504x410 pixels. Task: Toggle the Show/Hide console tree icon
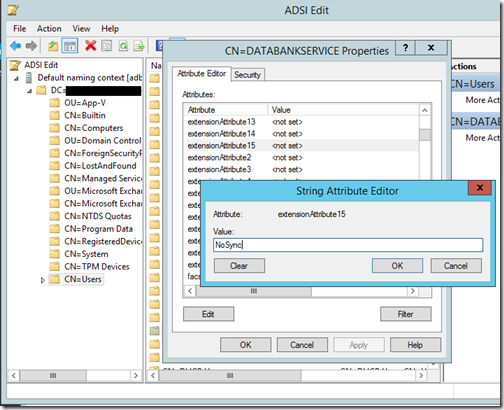(x=69, y=46)
